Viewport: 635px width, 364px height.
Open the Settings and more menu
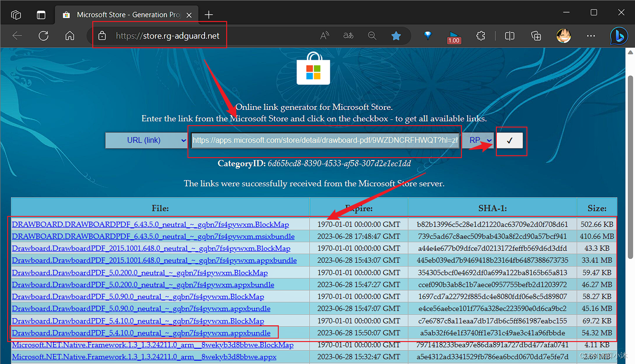(x=591, y=36)
